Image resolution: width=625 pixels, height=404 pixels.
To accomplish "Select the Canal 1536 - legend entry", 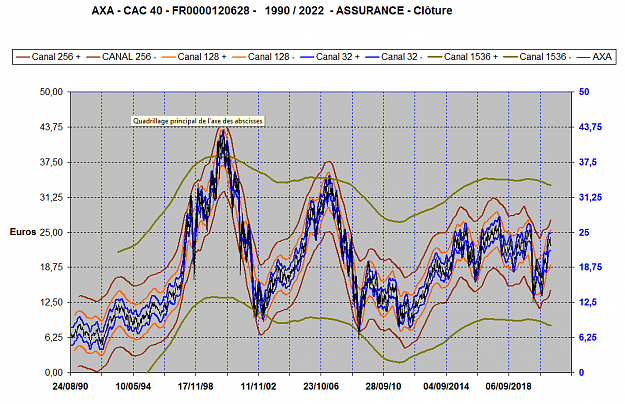I will (537, 57).
